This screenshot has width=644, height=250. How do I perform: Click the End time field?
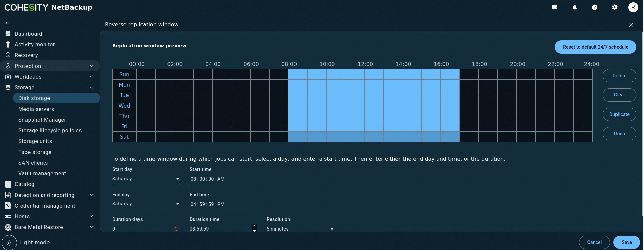[223, 204]
